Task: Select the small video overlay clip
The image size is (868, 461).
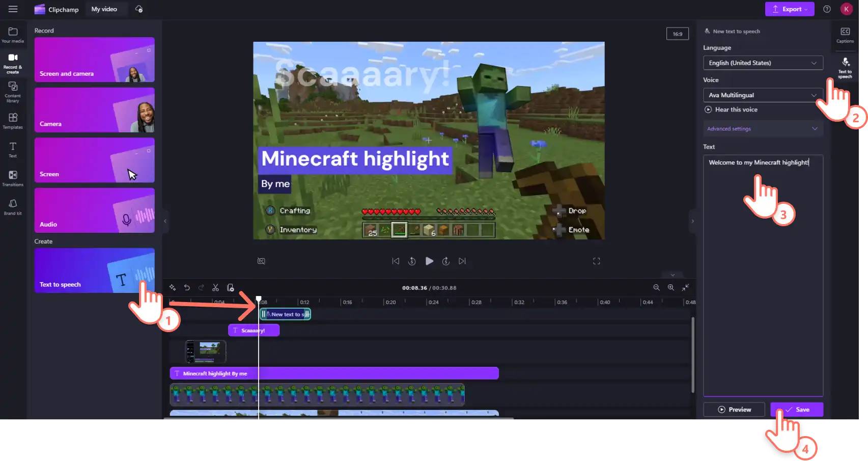Action: (x=206, y=351)
